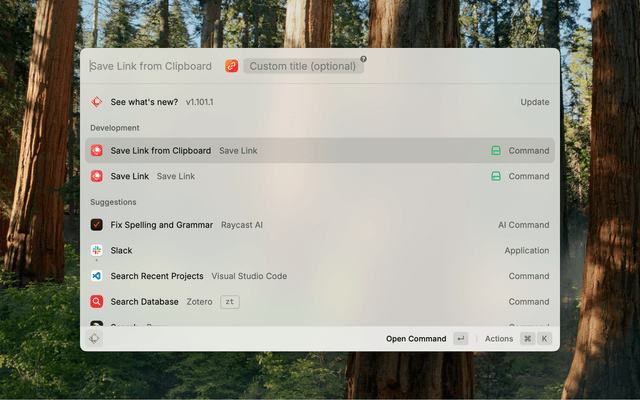Viewport: 640px width, 400px height.
Task: Click the Custom title (optional) field
Action: coord(302,66)
